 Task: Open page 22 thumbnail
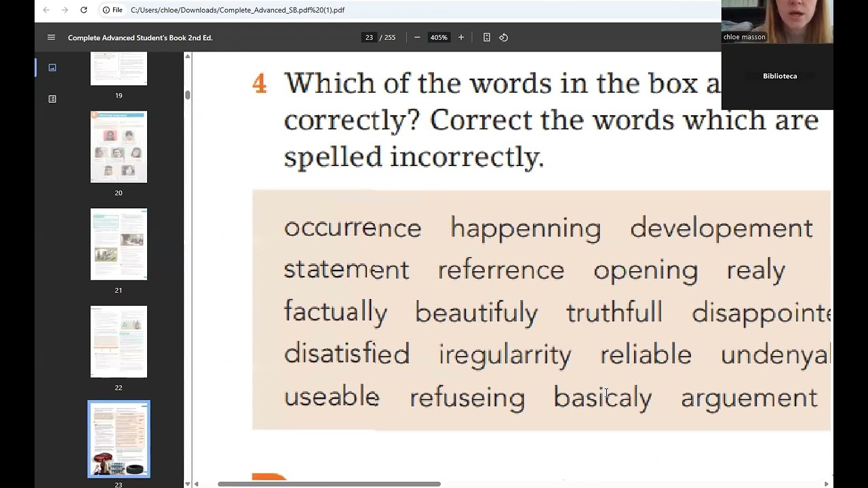point(119,342)
